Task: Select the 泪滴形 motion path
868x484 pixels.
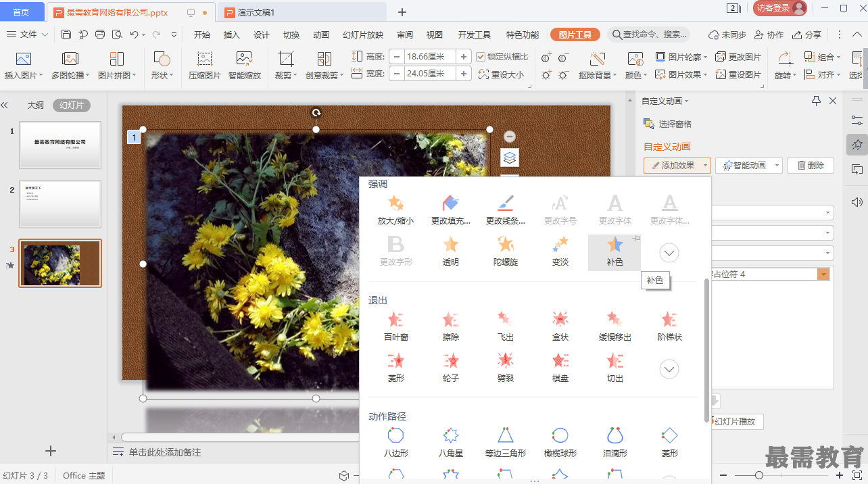Action: [614, 443]
